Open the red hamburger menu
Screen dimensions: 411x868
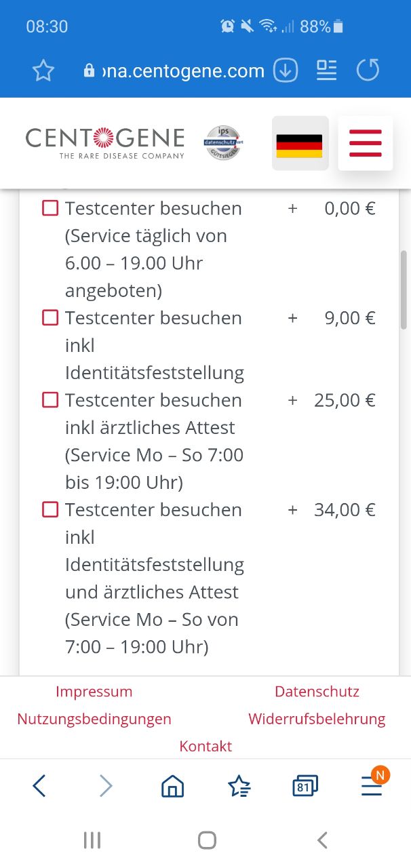[x=366, y=143]
